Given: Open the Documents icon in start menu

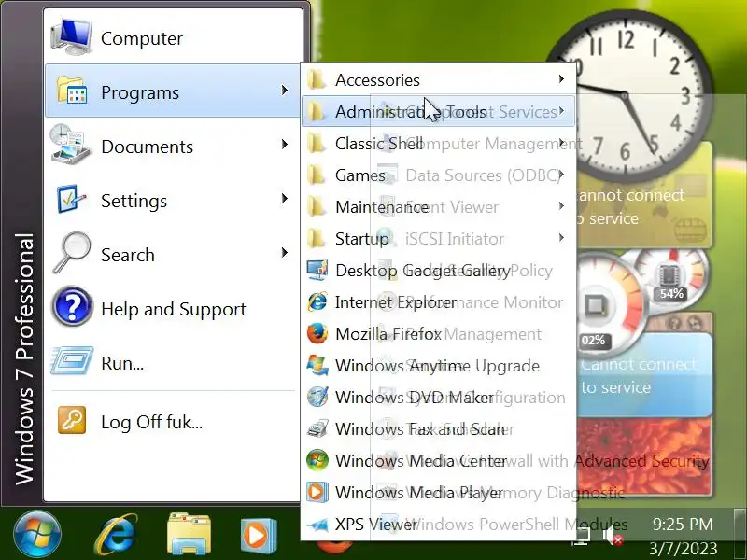Looking at the screenshot, I should 70,144.
